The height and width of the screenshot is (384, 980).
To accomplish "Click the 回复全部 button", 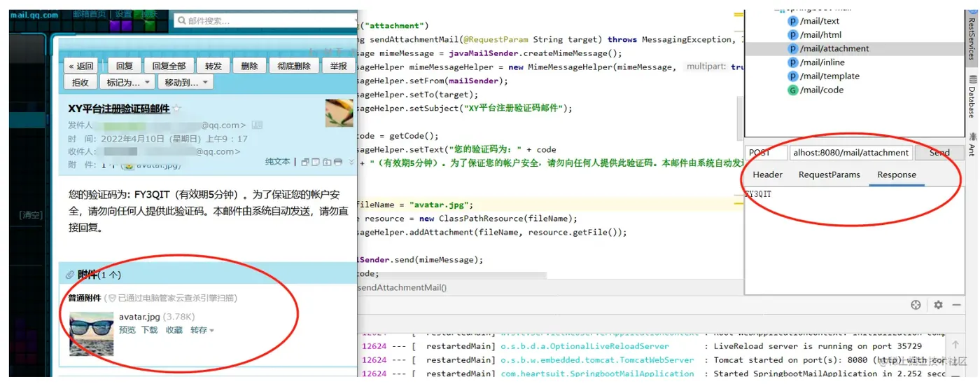I will pyautogui.click(x=169, y=66).
